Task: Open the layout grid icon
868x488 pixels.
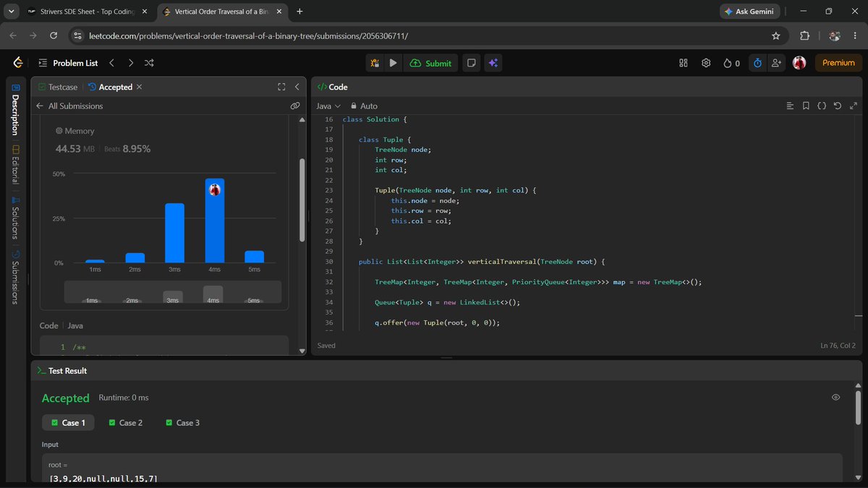Action: point(683,63)
